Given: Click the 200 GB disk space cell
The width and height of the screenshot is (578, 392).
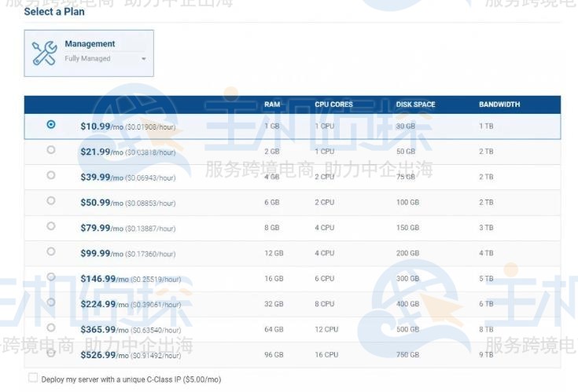Looking at the screenshot, I should click(x=407, y=253).
